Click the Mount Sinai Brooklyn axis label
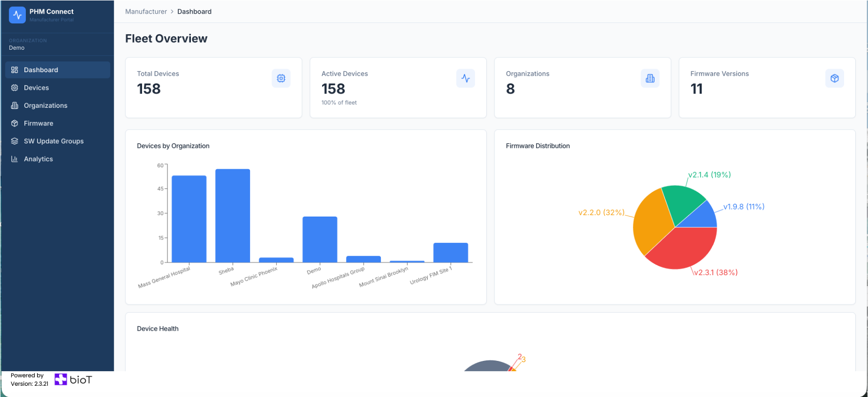 coord(384,277)
